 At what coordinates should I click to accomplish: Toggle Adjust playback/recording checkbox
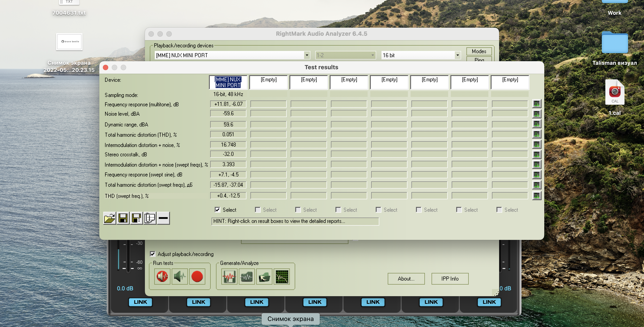tap(153, 254)
